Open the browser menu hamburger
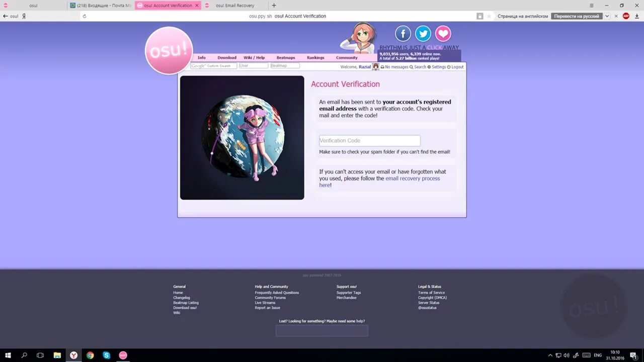The height and width of the screenshot is (362, 644). tap(592, 5)
